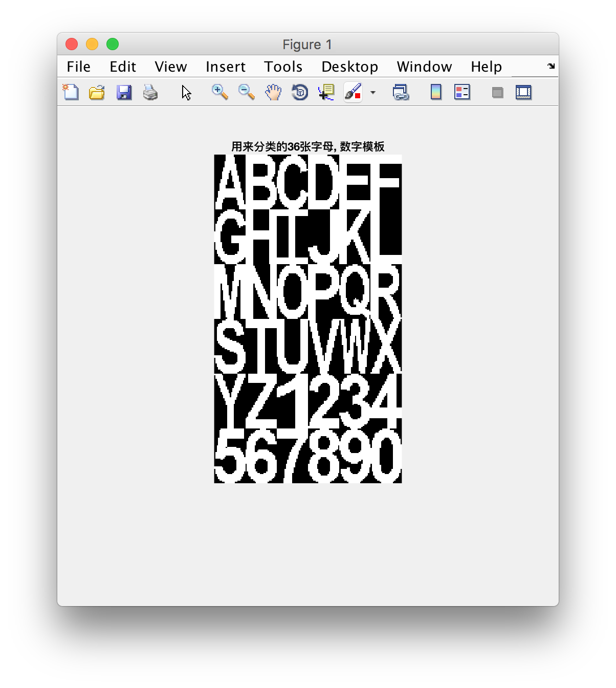Insert a legend using the toolbar icon
The image size is (616, 688).
(x=462, y=92)
